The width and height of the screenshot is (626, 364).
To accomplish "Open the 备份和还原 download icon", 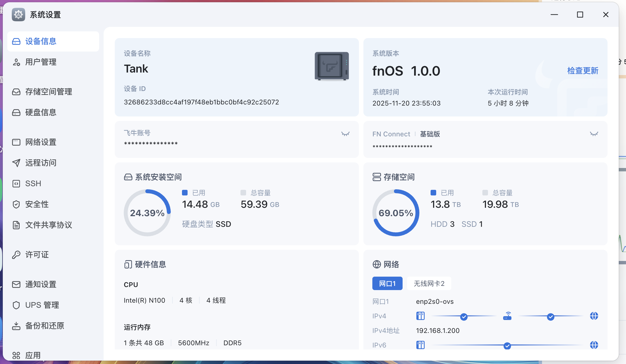I will (16, 326).
